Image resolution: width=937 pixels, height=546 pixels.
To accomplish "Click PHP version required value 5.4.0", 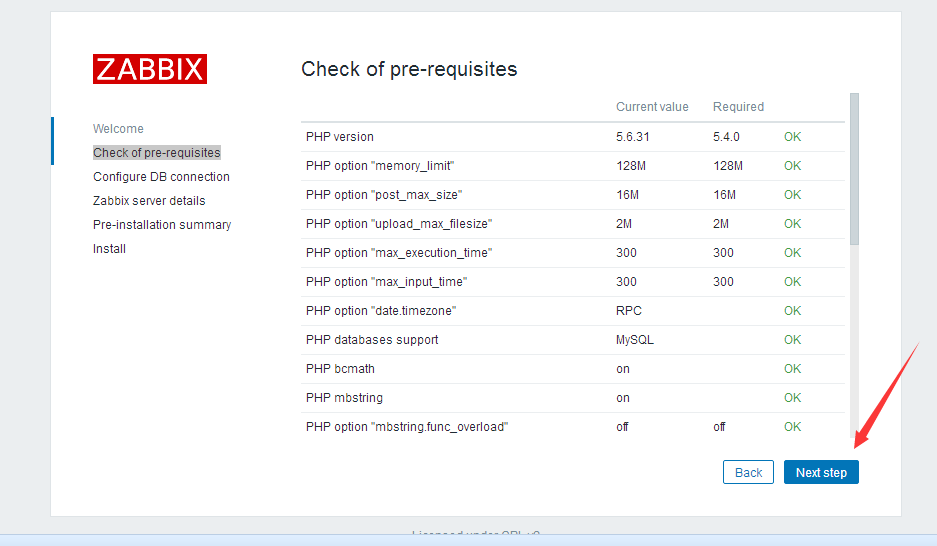I will (x=726, y=137).
